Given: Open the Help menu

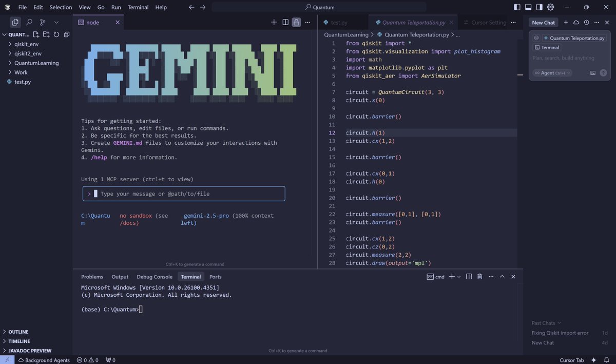Looking at the screenshot, I should click(x=161, y=7).
